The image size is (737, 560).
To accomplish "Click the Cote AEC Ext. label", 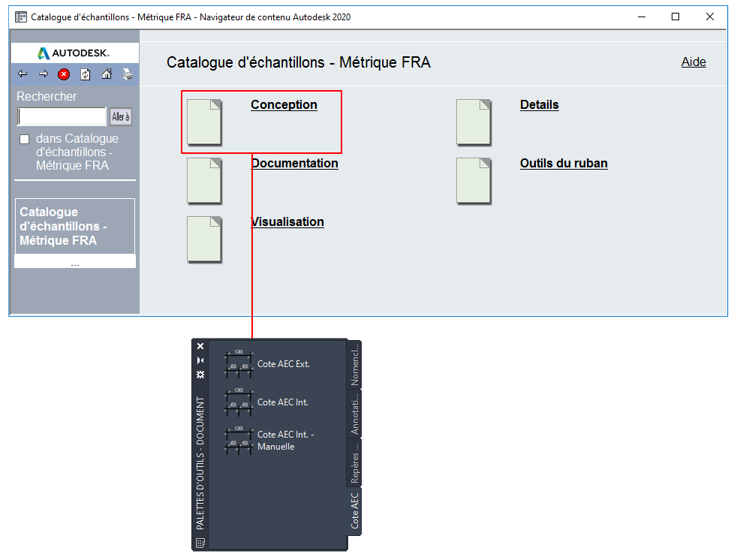I will tap(284, 364).
